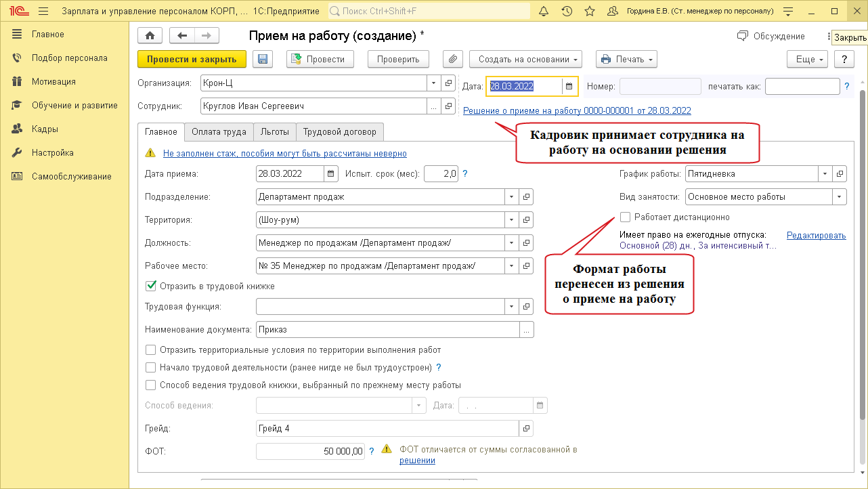Open the Обсуждение discussion panel

click(771, 36)
